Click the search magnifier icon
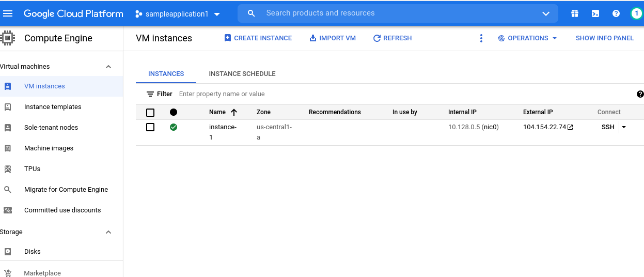The image size is (644, 277). (x=252, y=13)
